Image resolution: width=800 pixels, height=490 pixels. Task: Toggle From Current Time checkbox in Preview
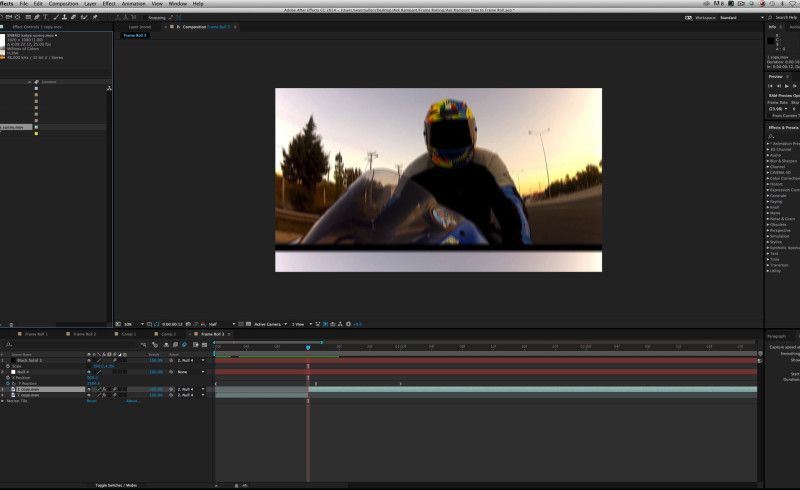coord(769,116)
